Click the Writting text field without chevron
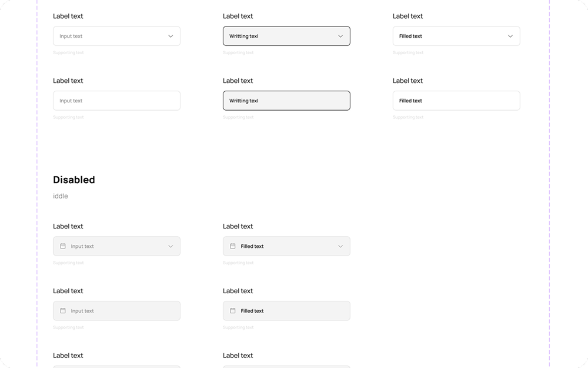 point(286,101)
